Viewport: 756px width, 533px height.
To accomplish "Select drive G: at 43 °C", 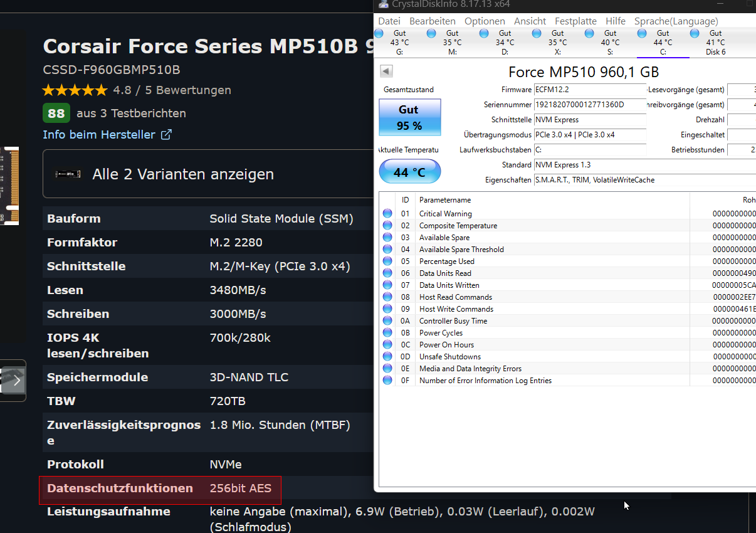I will [x=400, y=43].
